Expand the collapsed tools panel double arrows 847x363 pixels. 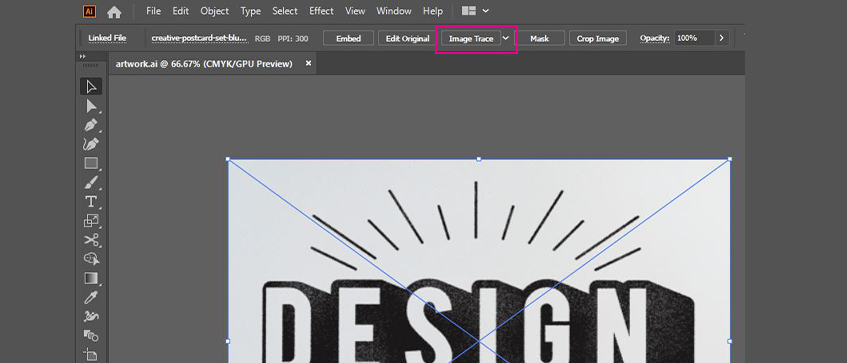coord(83,56)
